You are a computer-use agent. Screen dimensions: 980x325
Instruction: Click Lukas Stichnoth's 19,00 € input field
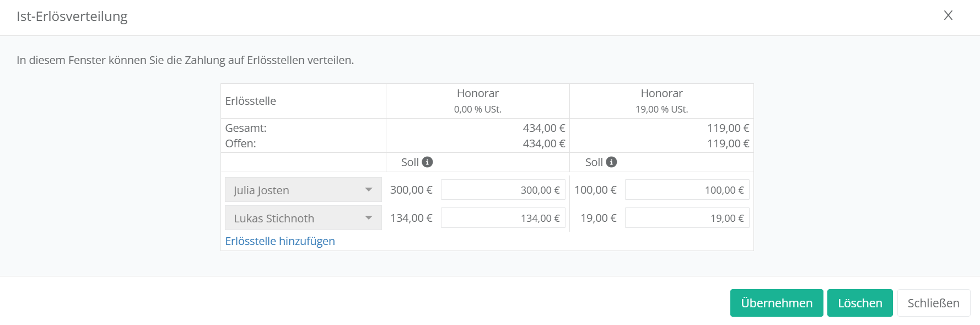687,218
